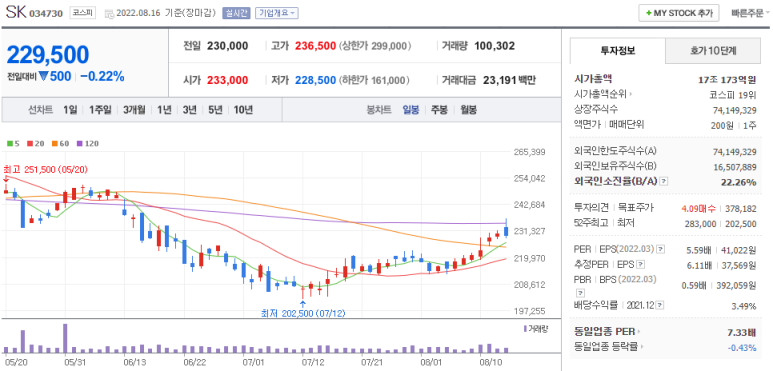The image size is (773, 371).
Task: Show the 3개월 line chart
Action: (134, 110)
